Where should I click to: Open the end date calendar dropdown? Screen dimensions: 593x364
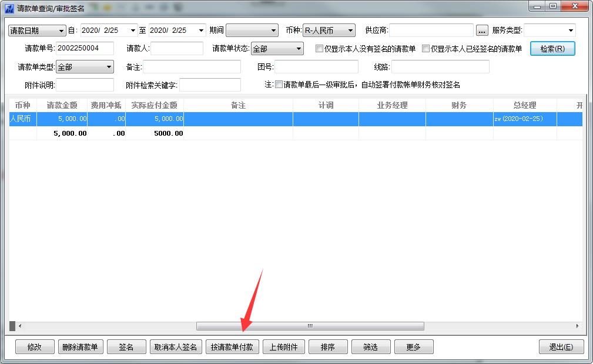pyautogui.click(x=201, y=31)
